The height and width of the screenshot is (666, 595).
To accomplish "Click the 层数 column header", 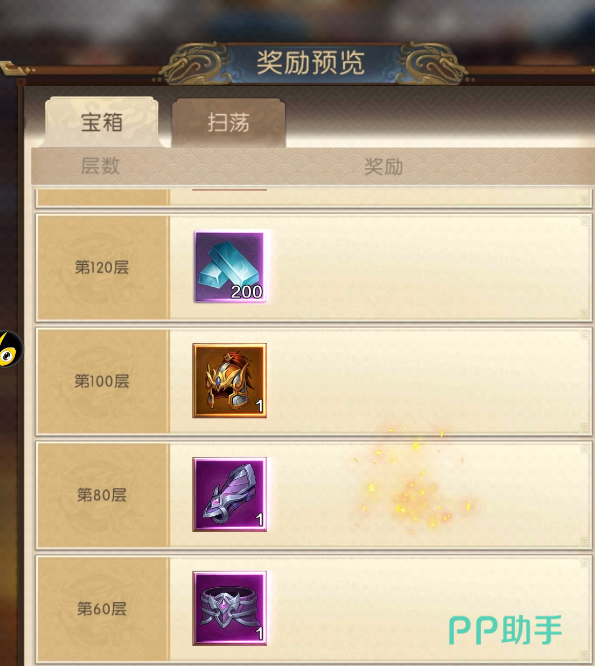I will click(x=100, y=166).
